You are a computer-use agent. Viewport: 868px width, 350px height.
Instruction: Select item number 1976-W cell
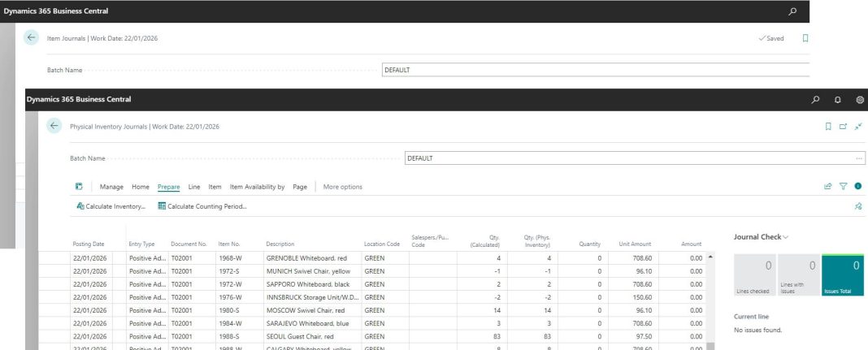[x=240, y=297]
